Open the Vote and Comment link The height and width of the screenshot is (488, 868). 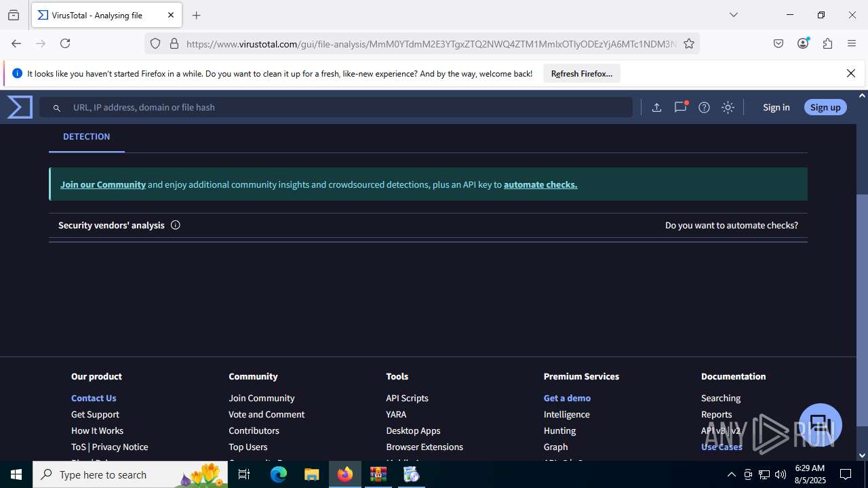pos(267,414)
